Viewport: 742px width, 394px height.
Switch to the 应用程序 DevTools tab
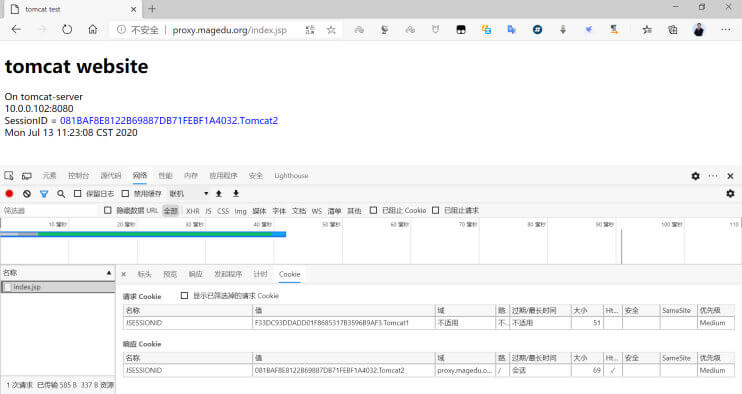(x=223, y=176)
